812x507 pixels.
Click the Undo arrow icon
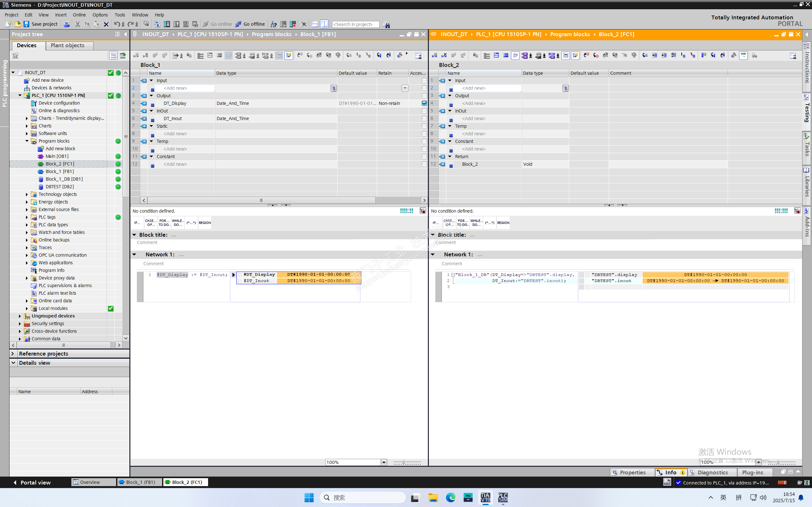tap(116, 24)
